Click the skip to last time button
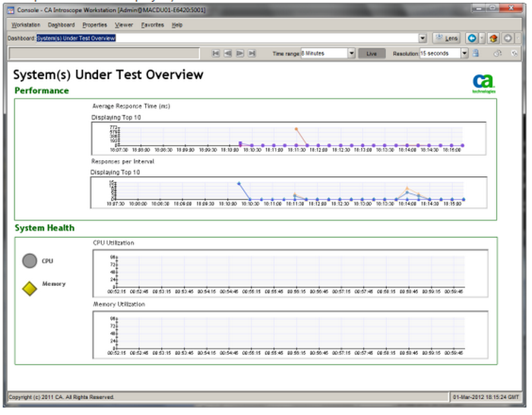This screenshot has width=532, height=415. pyautogui.click(x=252, y=54)
